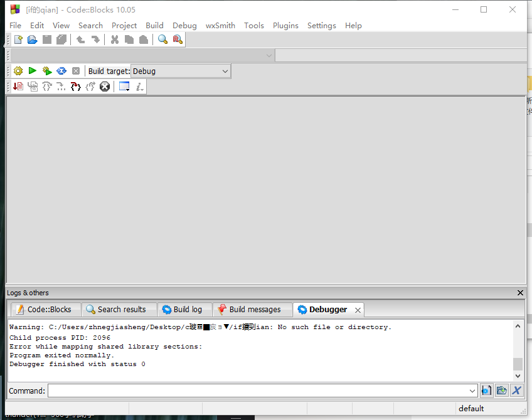
Task: Open the Tools menu
Action: [254, 26]
